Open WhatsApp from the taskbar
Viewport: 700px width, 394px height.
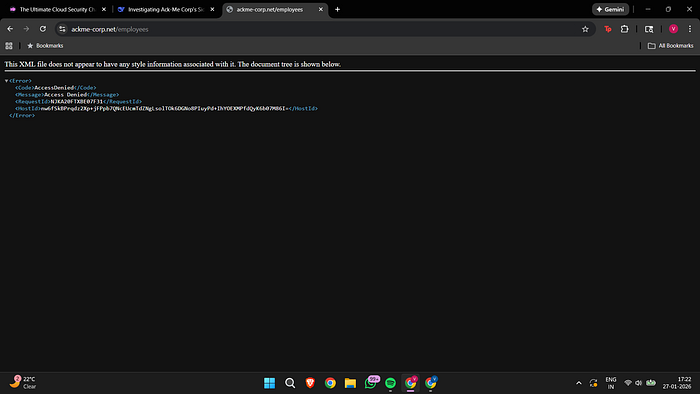371,383
